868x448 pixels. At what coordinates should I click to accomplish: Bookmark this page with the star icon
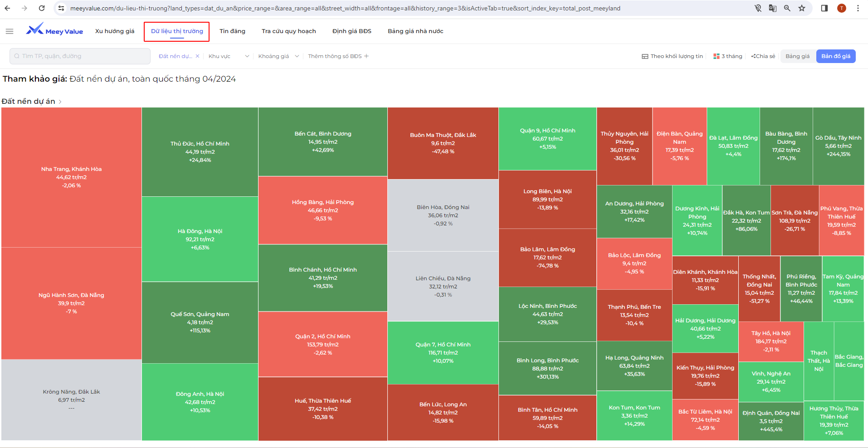click(802, 8)
